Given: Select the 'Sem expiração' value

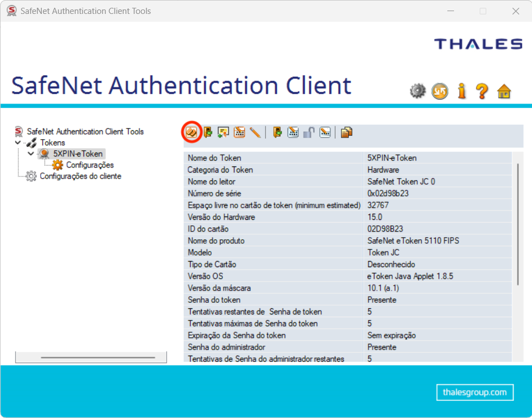Looking at the screenshot, I should 392,336.
